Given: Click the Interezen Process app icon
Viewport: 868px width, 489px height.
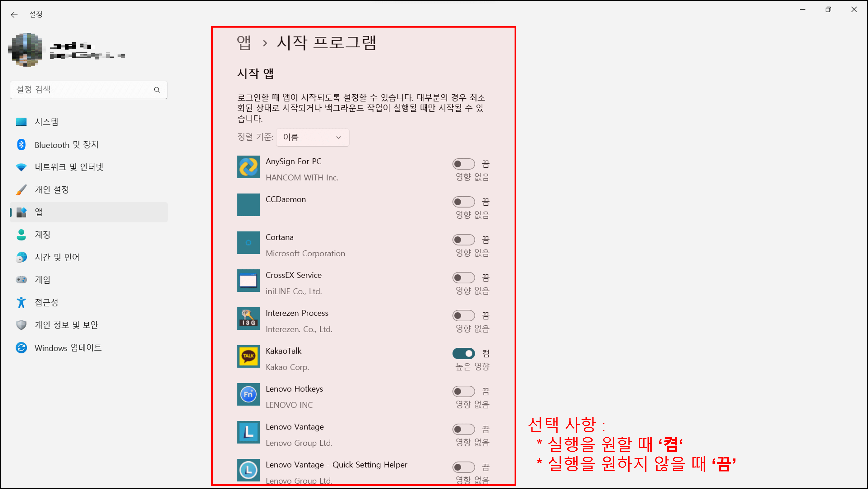Looking at the screenshot, I should (248, 318).
